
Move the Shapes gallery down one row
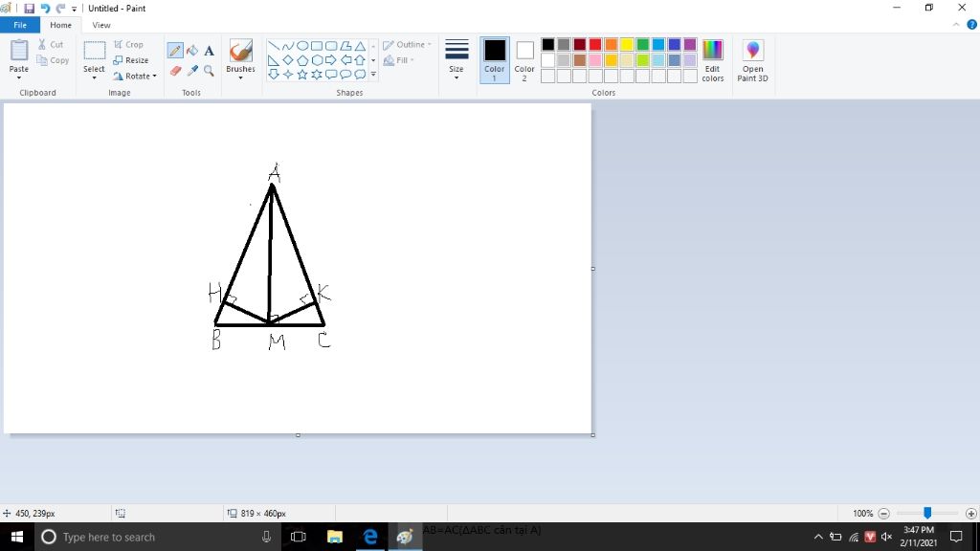[x=373, y=60]
